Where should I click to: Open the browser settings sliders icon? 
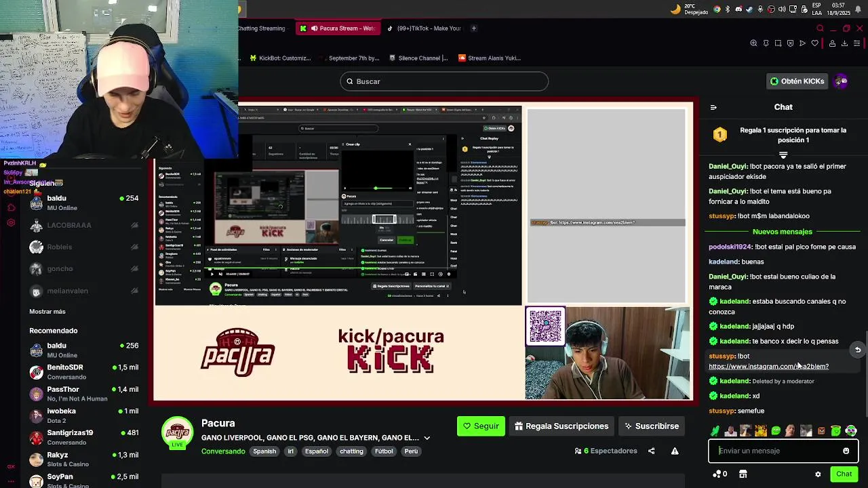coord(857,43)
